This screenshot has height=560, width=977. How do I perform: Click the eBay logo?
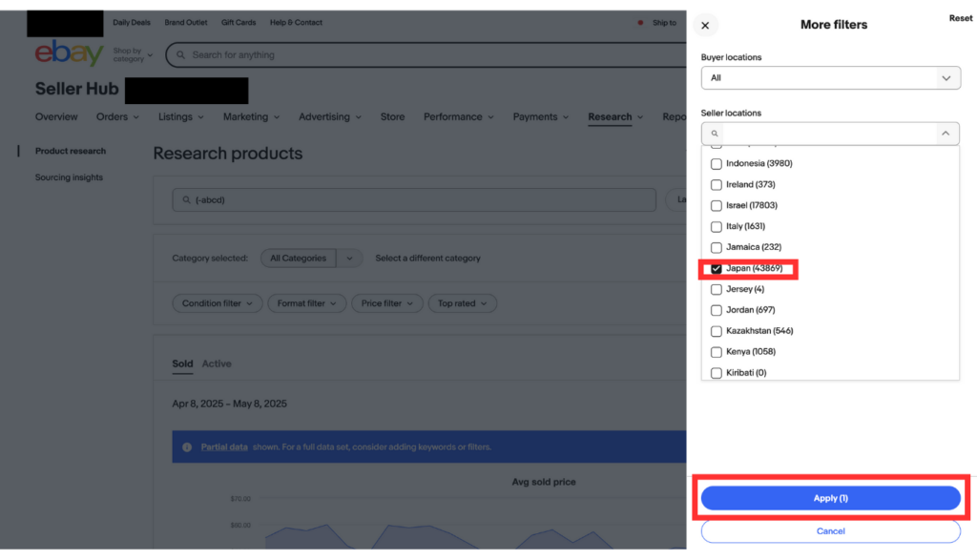(x=69, y=53)
